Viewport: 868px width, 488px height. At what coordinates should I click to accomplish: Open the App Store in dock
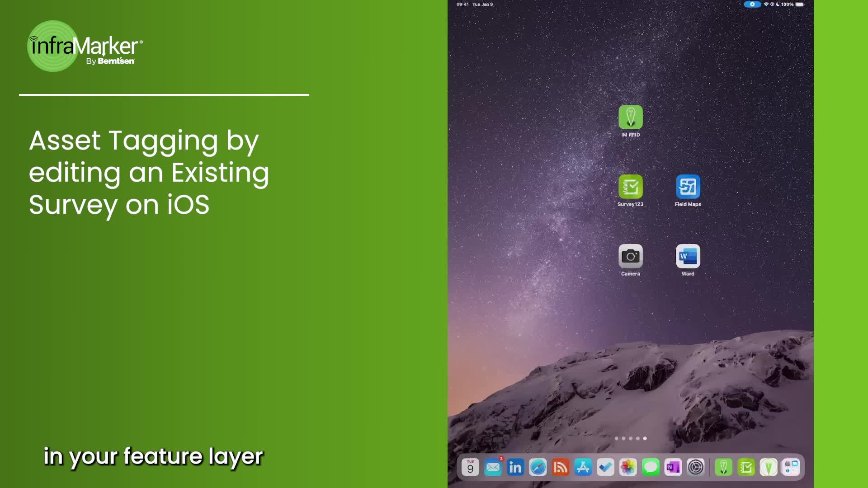(583, 467)
